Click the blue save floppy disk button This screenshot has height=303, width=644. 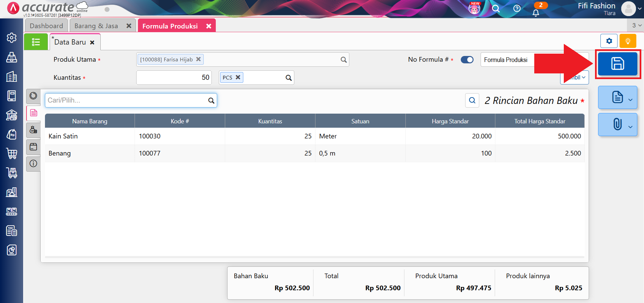[x=617, y=64]
